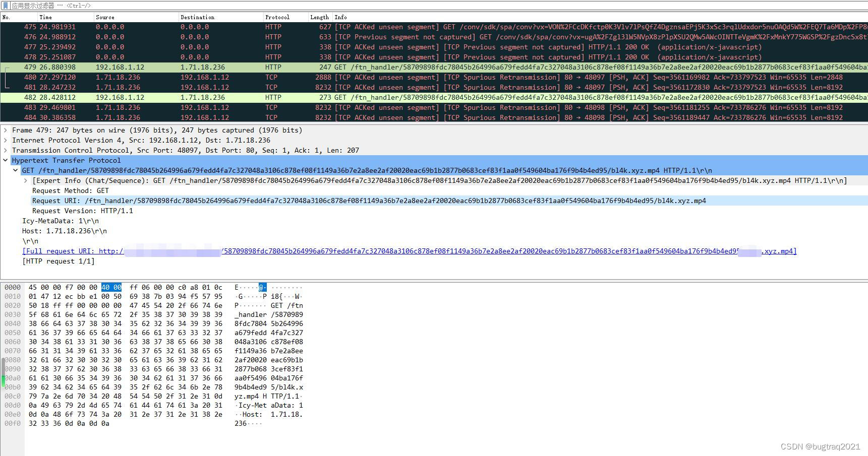Image resolution: width=868 pixels, height=456 pixels.
Task: Collapse the GET /ftn_handler request line node
Action: (16, 170)
